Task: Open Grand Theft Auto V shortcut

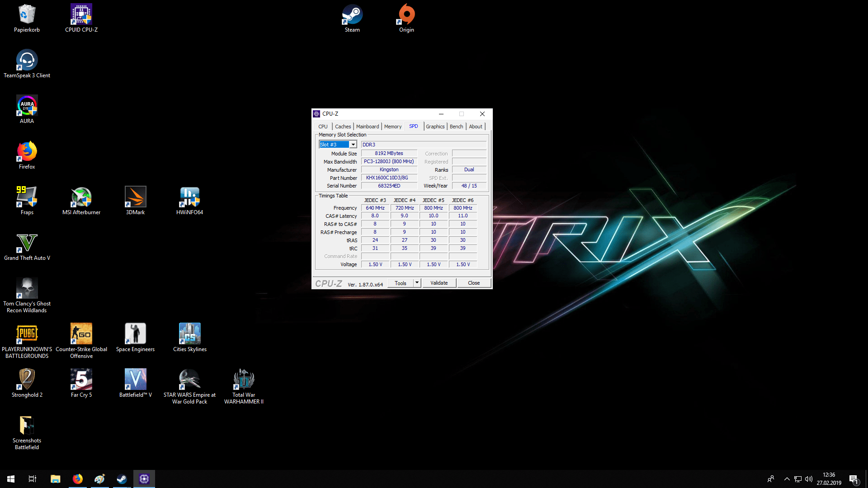Action: coord(27,247)
